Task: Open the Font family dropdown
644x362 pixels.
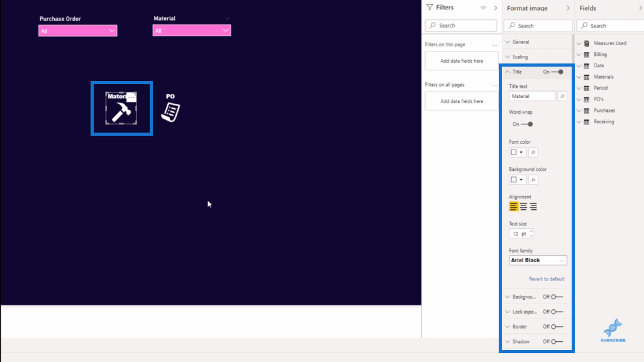Action: (x=538, y=260)
